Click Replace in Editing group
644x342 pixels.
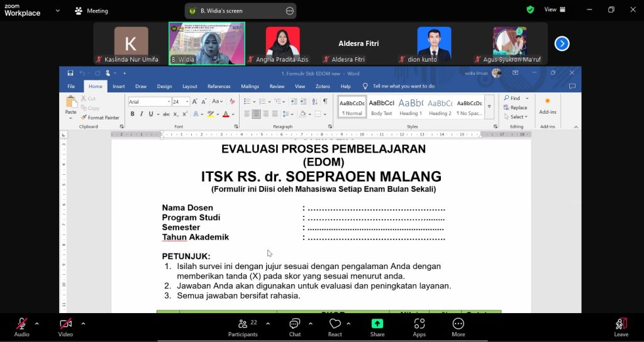pos(516,108)
